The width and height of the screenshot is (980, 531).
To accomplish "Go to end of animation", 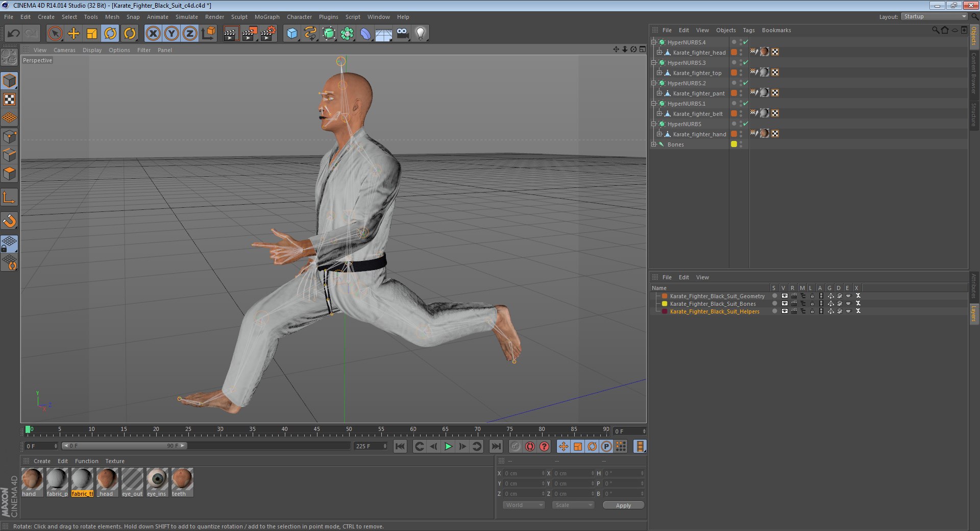I will pyautogui.click(x=496, y=446).
